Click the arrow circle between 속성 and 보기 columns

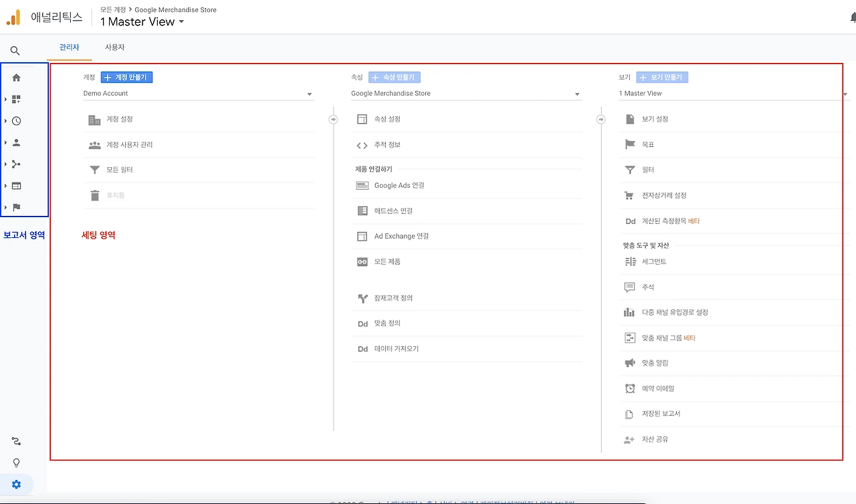pos(601,119)
